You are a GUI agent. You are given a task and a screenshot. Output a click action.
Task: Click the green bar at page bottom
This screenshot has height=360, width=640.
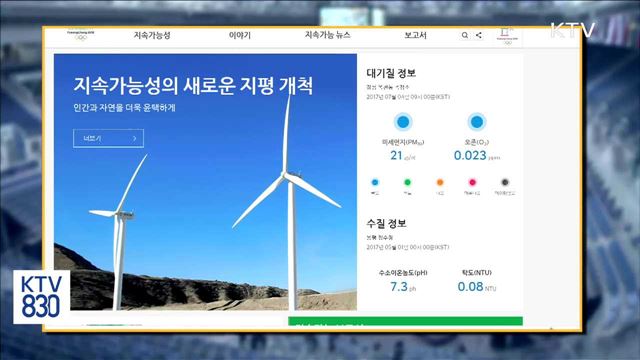pos(405,321)
